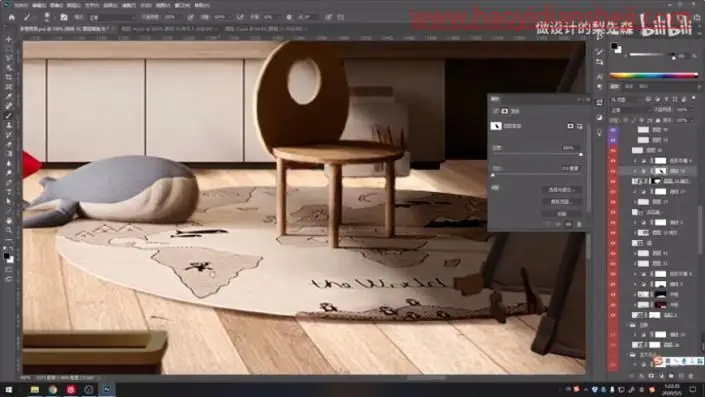Toggle visibility of the selected mask layer
Image resolution: width=705 pixels, height=397 pixels.
[x=613, y=171]
